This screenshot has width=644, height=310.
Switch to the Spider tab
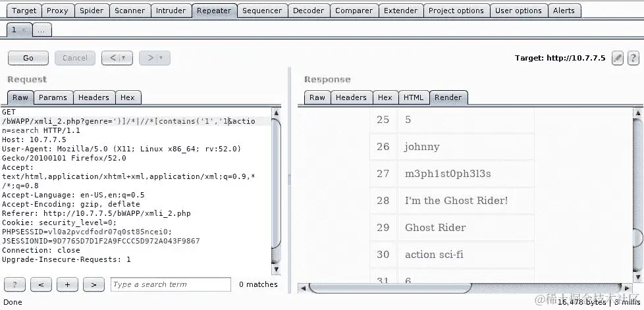(x=92, y=11)
